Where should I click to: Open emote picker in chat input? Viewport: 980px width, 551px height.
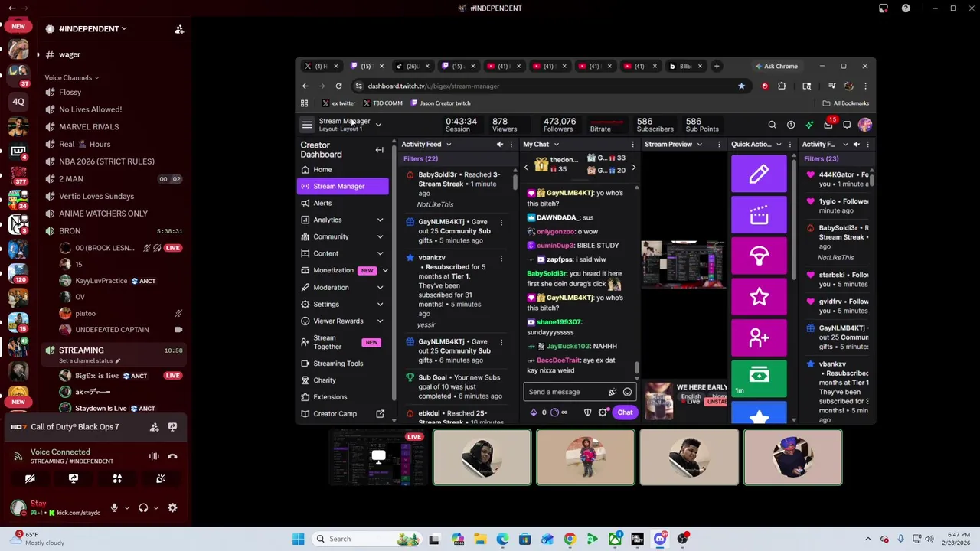click(x=627, y=392)
